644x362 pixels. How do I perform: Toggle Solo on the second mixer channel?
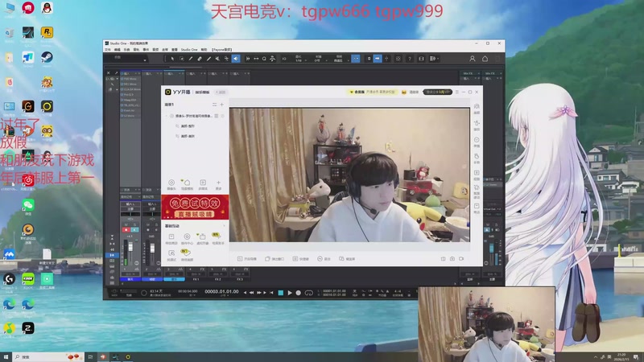click(x=156, y=225)
